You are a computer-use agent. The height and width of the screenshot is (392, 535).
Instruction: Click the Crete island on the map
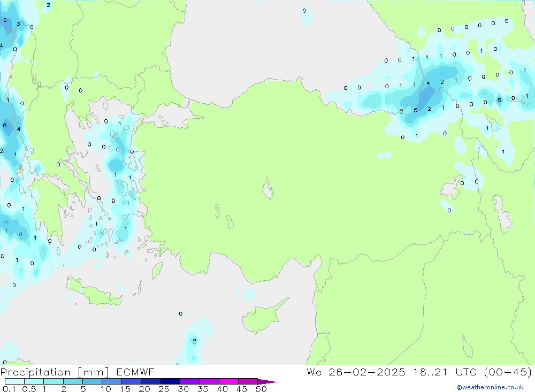(94, 291)
